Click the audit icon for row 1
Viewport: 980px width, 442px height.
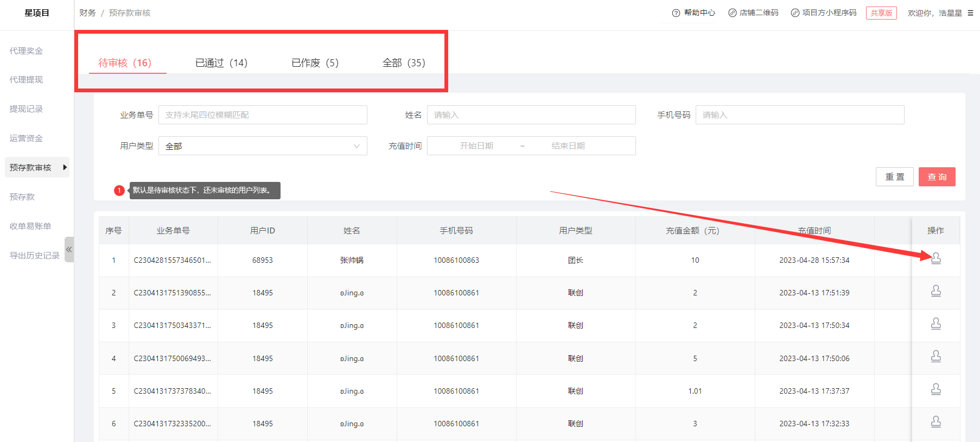(x=936, y=259)
